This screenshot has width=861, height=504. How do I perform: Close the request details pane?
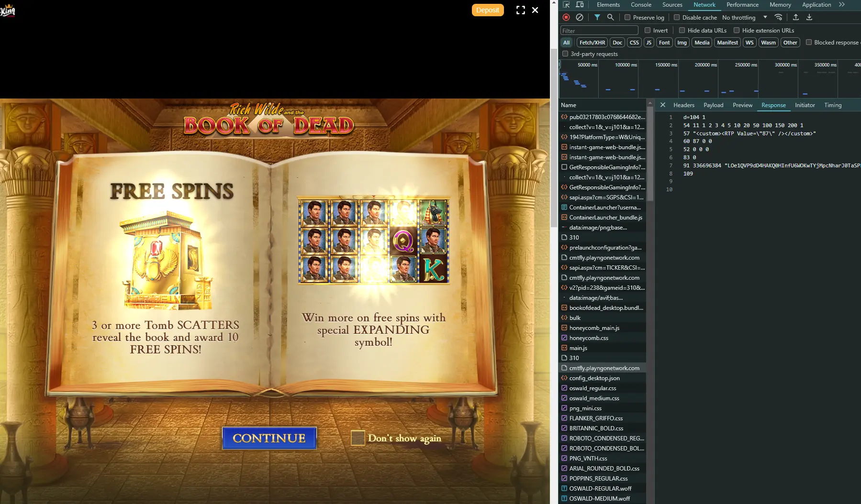(663, 105)
